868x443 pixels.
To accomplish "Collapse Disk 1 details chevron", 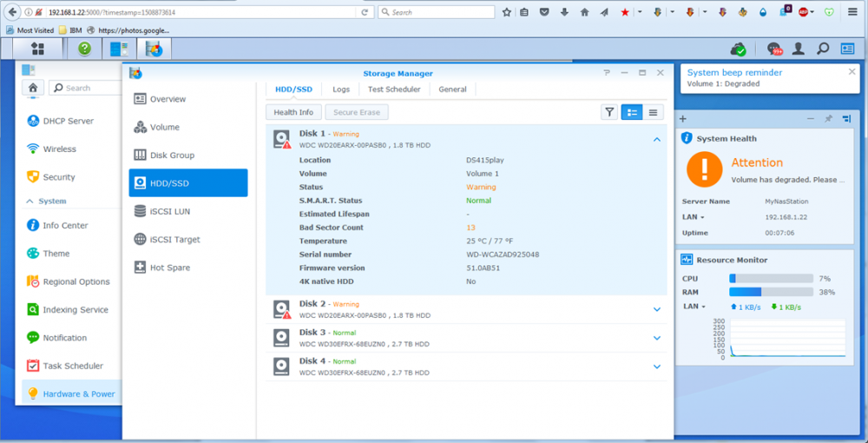I will [x=657, y=139].
